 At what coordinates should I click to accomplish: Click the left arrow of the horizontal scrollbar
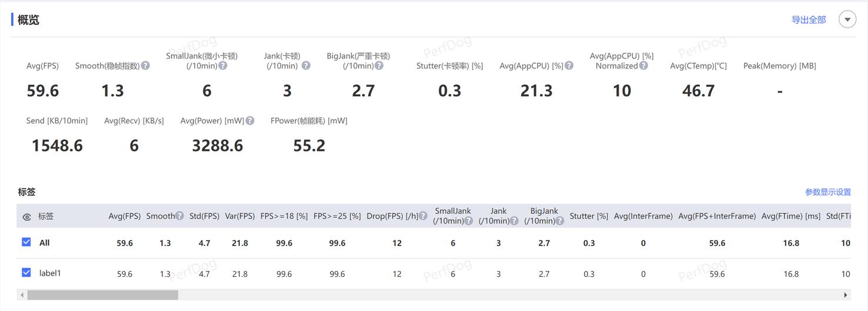(x=22, y=295)
